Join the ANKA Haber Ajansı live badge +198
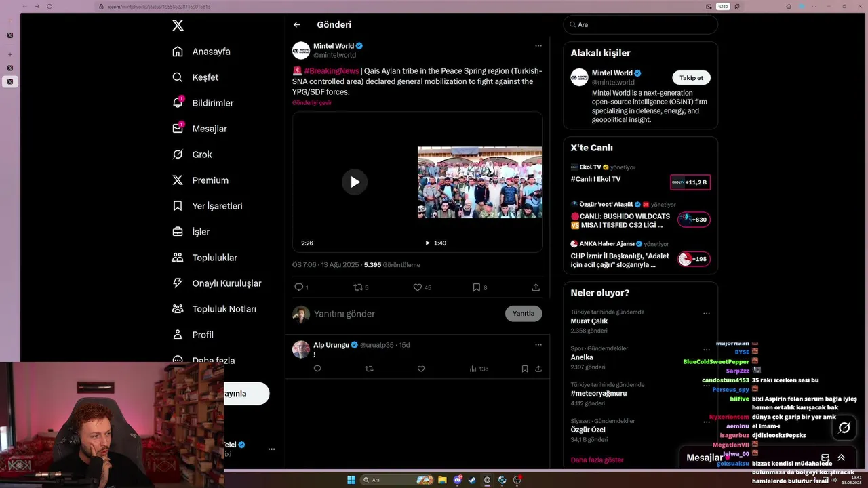The width and height of the screenshot is (868, 488). pyautogui.click(x=694, y=259)
